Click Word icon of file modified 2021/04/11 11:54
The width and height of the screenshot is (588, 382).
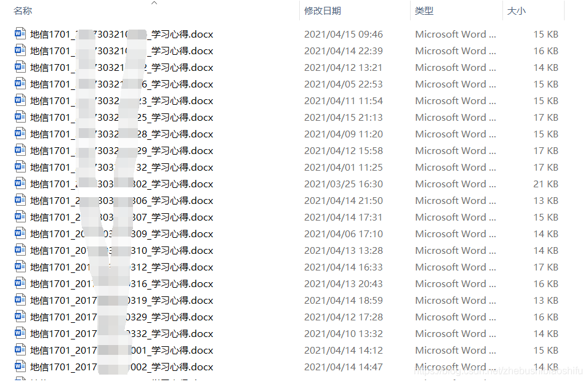pyautogui.click(x=20, y=100)
